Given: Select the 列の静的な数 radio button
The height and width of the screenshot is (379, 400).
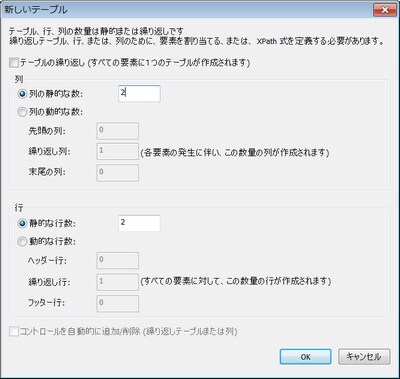Looking at the screenshot, I should coord(22,94).
